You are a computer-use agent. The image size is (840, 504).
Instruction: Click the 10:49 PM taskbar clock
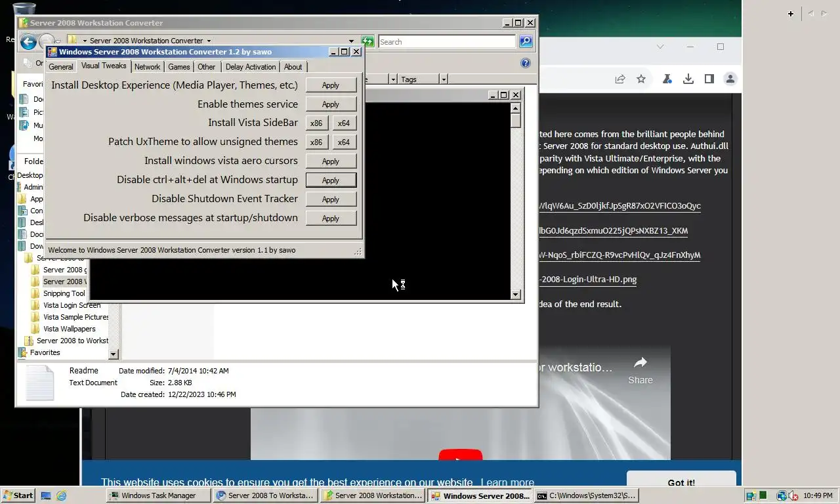click(x=817, y=495)
